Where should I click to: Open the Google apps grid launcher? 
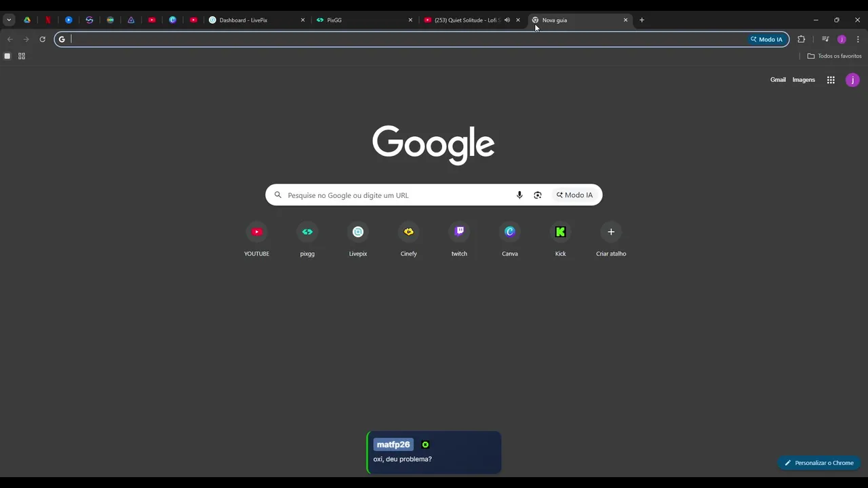tap(831, 80)
